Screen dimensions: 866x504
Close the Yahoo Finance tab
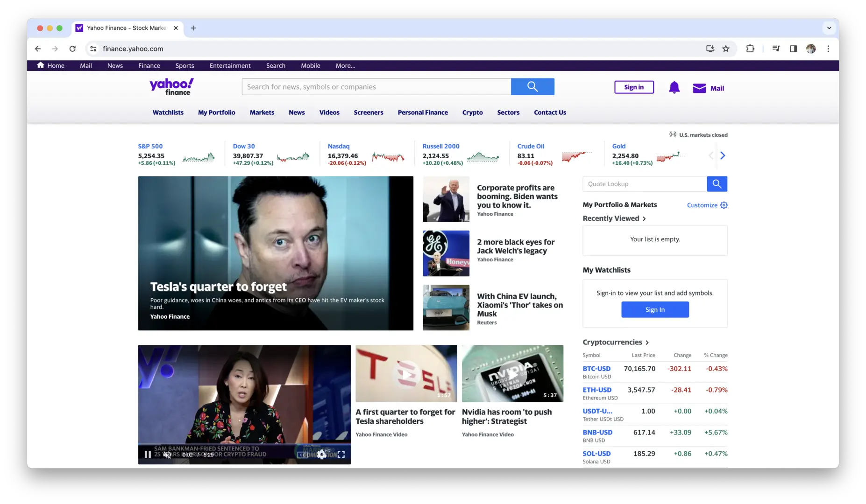[x=176, y=28]
